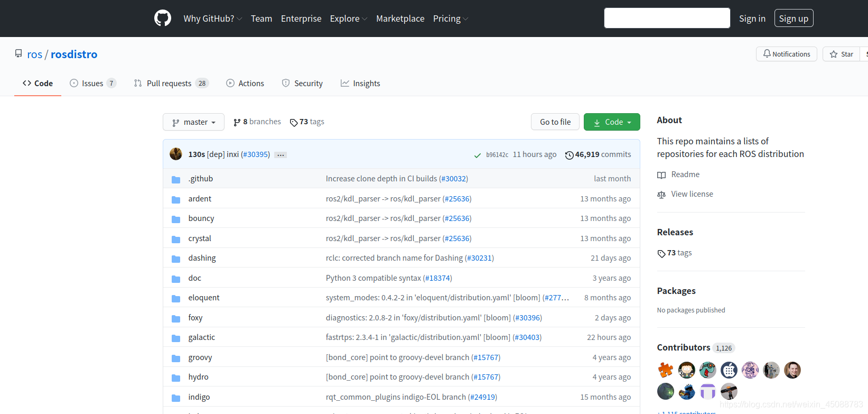Open the doc folder icon
Viewport: 868px width, 414px height.
tap(176, 279)
